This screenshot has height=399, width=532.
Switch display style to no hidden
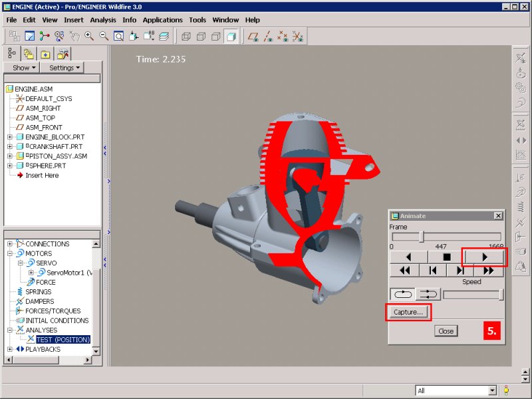click(215, 36)
